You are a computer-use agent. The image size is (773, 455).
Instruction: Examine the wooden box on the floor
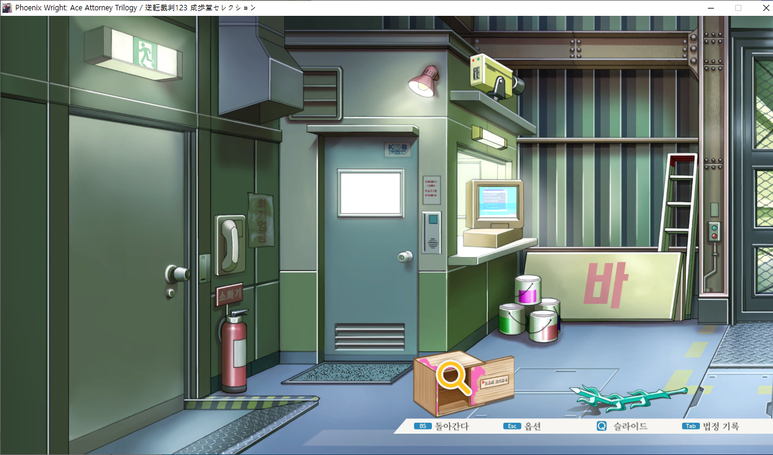[463, 383]
